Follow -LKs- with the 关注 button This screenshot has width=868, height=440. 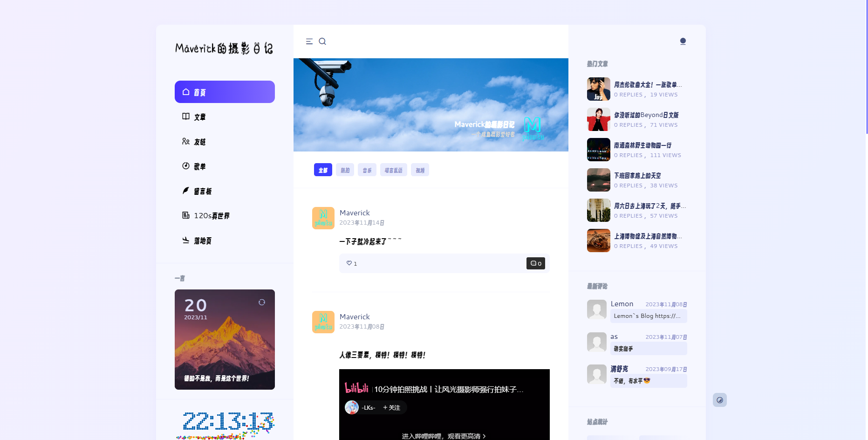pos(391,407)
